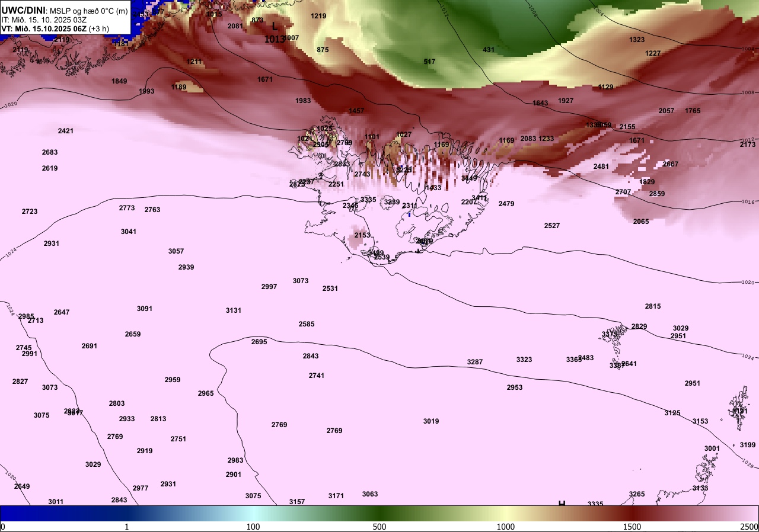Click the valid time line 'VT: Mið. 15.10.2025 06Z'
This screenshot has width=759, height=532.
44,28
